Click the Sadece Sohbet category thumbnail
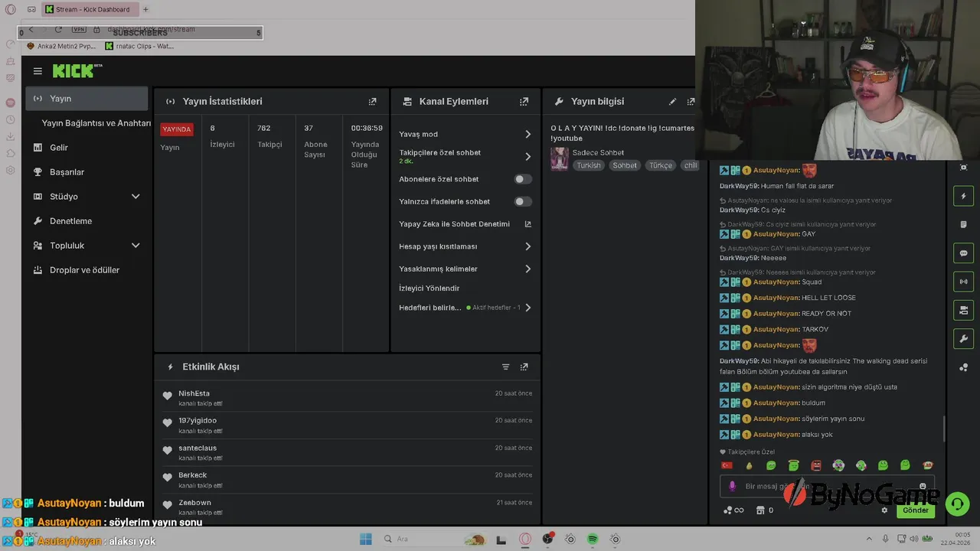This screenshot has width=980, height=551. tap(560, 158)
